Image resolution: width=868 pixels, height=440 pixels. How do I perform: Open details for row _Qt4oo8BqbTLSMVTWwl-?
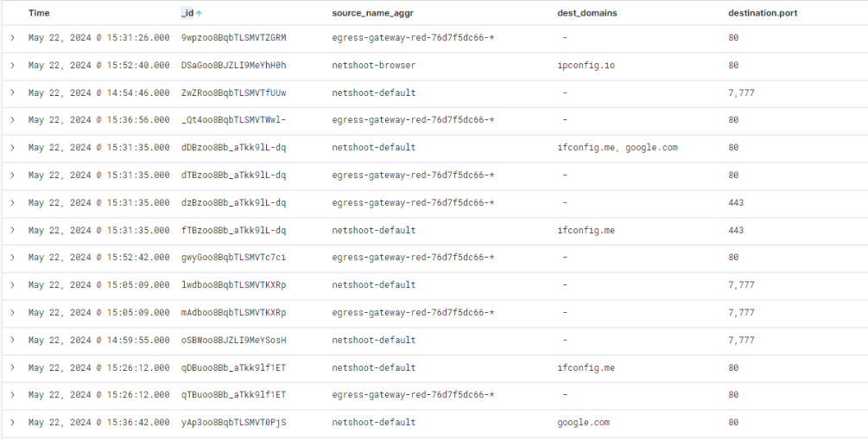pos(12,120)
